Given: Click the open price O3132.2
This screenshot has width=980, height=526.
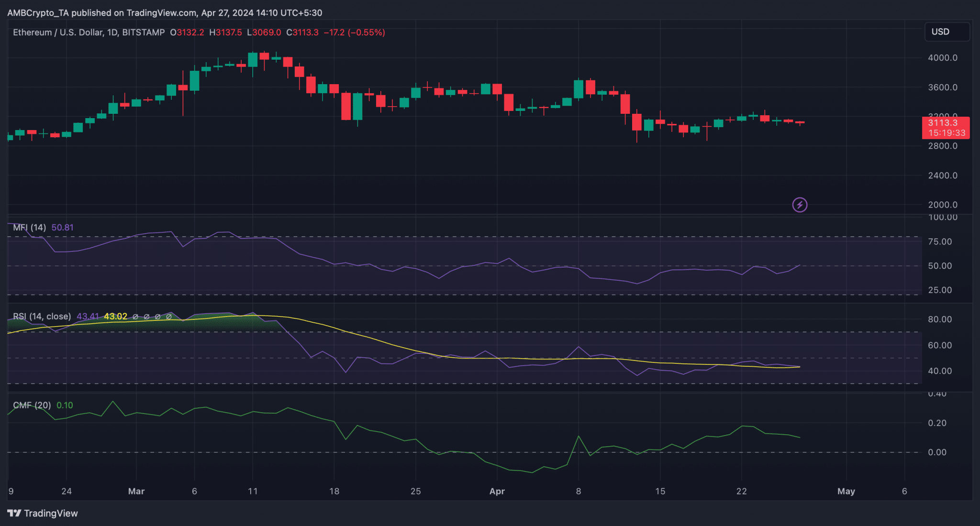Looking at the screenshot, I should point(187,33).
